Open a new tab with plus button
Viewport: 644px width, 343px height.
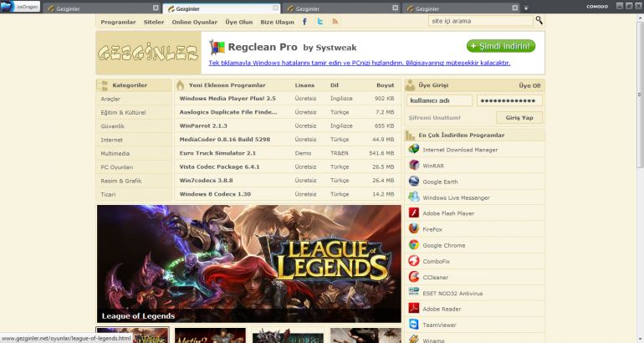click(x=526, y=8)
